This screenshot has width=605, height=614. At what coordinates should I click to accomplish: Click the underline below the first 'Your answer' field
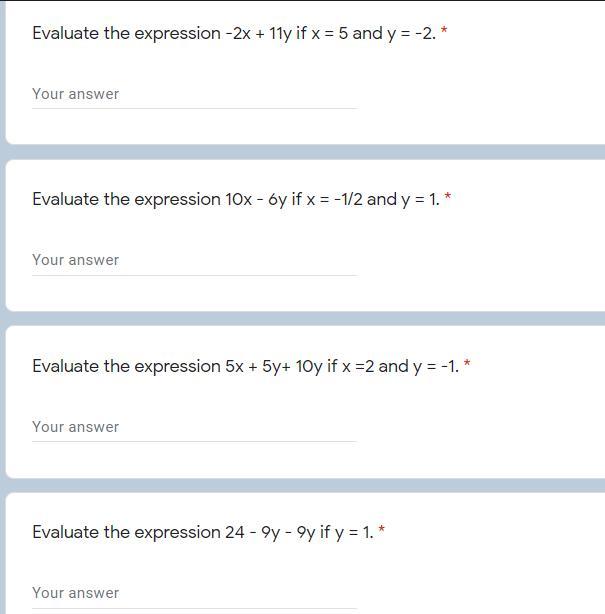pyautogui.click(x=195, y=108)
